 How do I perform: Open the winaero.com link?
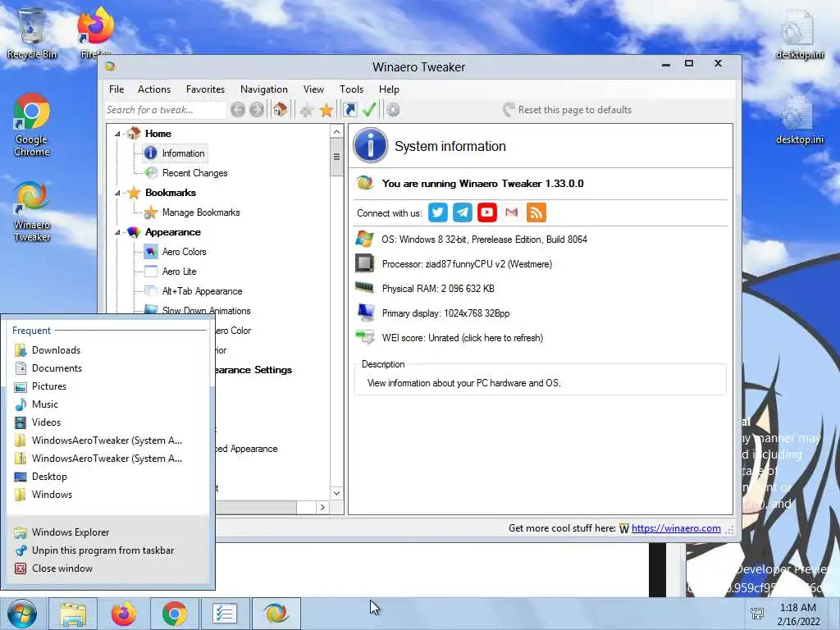coord(676,528)
